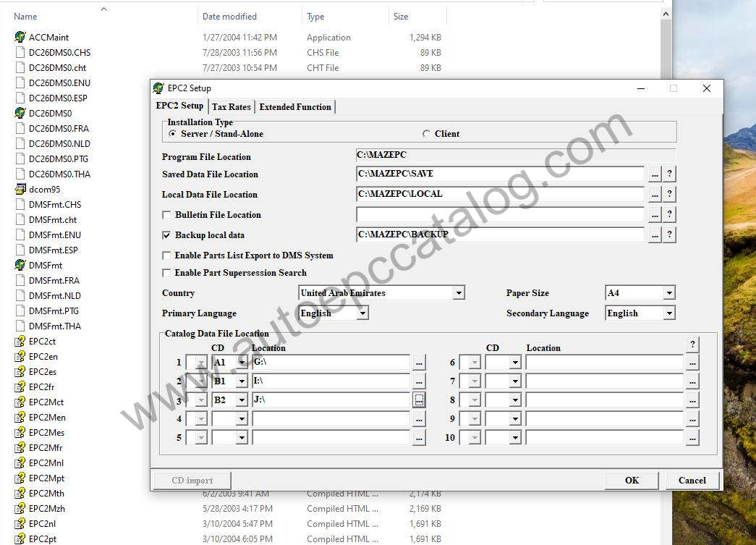Enable Part Supersession Search checkbox
The image size is (756, 545).
point(166,272)
